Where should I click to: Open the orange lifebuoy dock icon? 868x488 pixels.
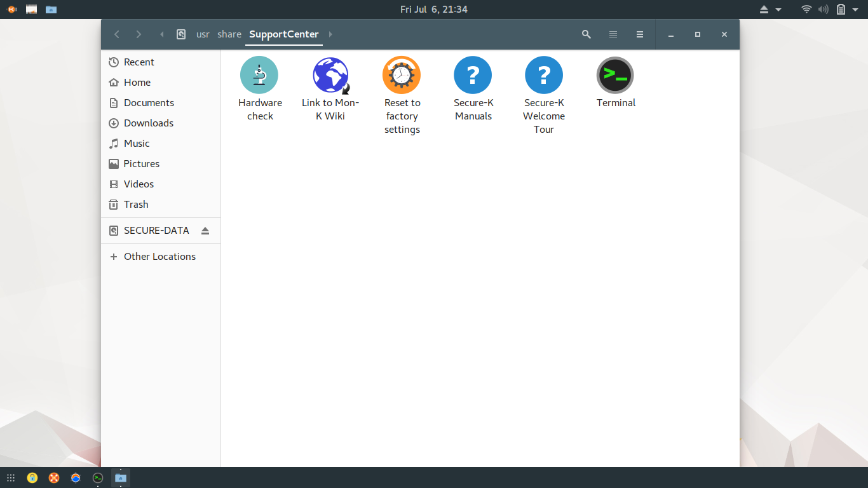[54, 478]
